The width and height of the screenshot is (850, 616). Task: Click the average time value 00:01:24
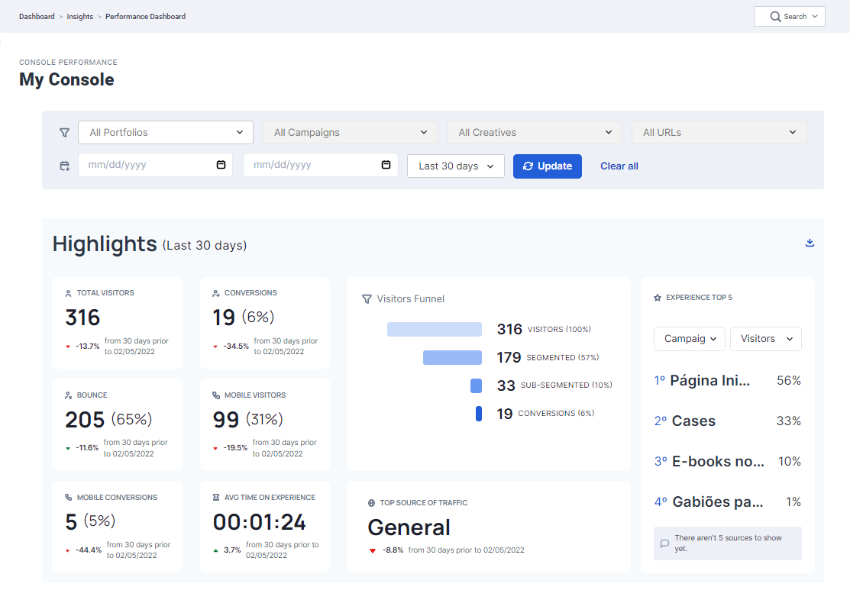click(x=259, y=522)
